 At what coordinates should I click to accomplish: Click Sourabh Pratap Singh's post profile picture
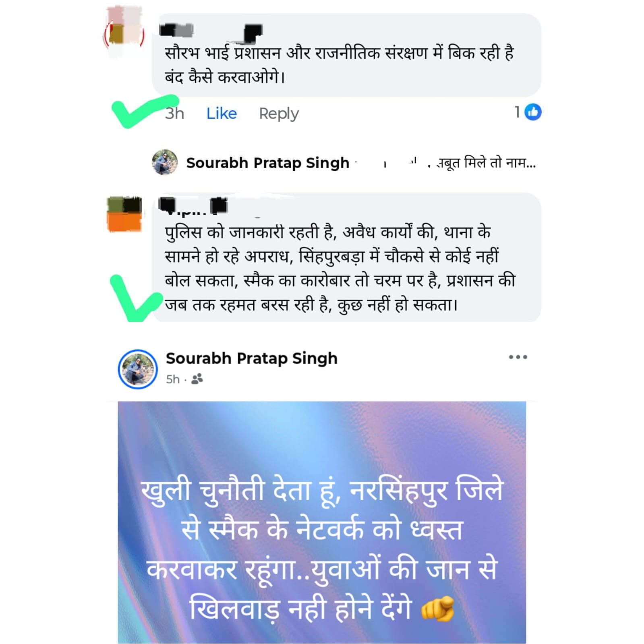(x=138, y=369)
